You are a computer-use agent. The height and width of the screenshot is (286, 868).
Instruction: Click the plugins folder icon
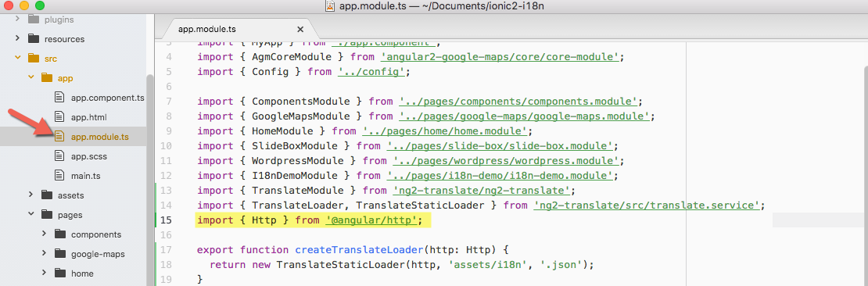click(34, 20)
